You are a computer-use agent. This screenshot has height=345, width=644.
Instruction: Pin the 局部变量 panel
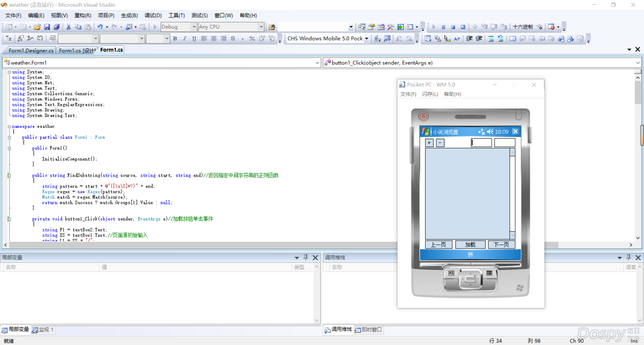pyautogui.click(x=306, y=257)
